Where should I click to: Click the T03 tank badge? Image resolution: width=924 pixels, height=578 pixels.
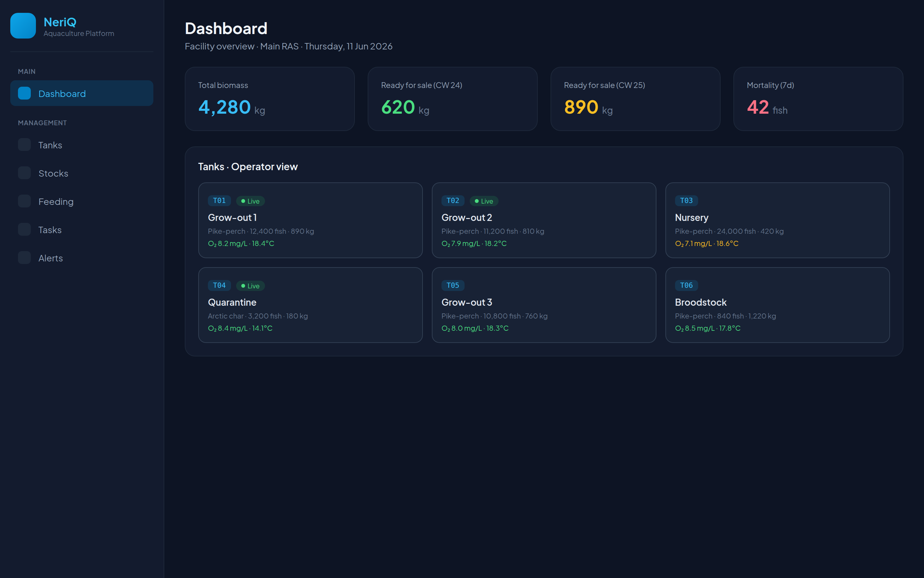[687, 201]
